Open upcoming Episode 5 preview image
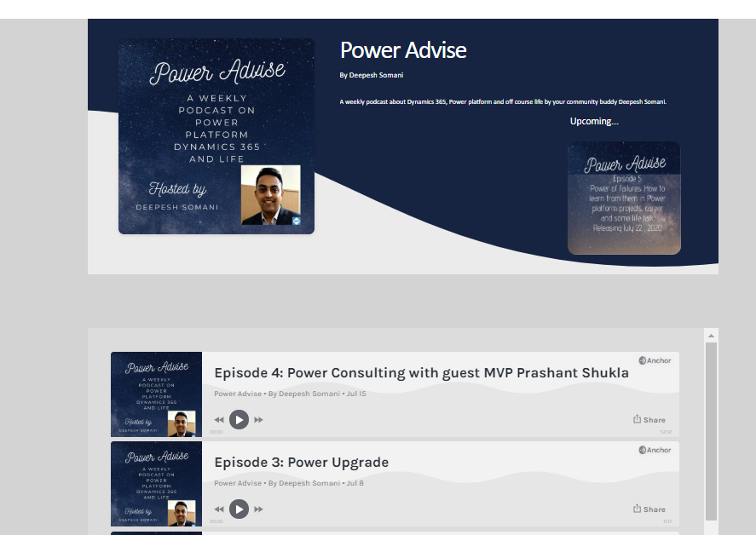The height and width of the screenshot is (535, 756). [x=624, y=198]
